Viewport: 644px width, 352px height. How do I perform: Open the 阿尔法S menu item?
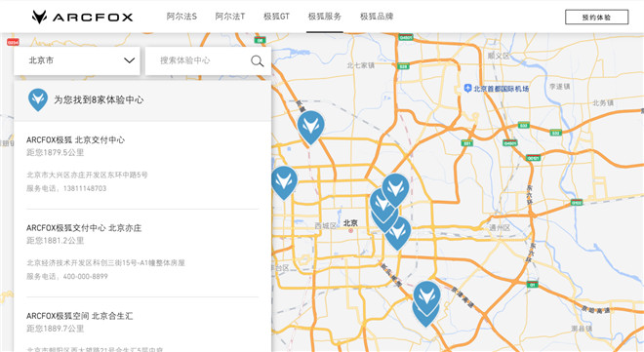[181, 17]
